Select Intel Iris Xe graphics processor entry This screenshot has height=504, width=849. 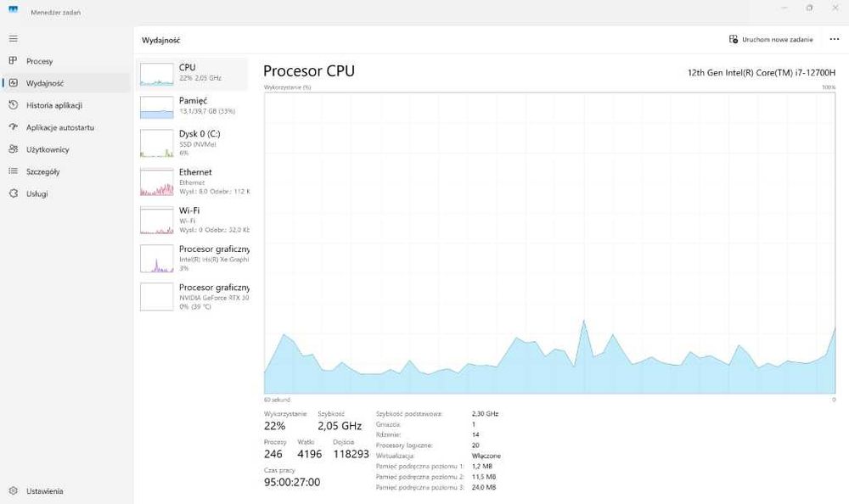click(193, 258)
